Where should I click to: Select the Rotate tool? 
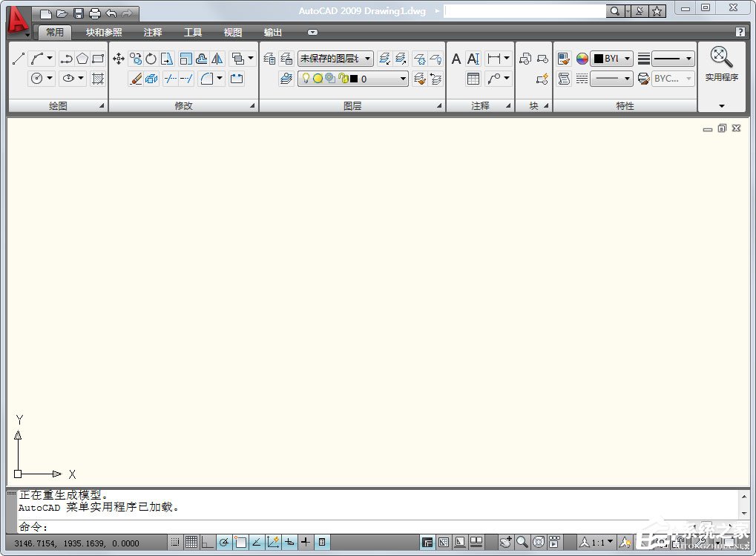150,59
